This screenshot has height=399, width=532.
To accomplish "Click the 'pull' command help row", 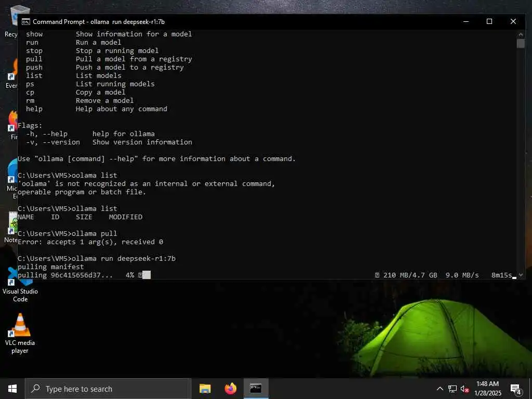I will click(109, 59).
